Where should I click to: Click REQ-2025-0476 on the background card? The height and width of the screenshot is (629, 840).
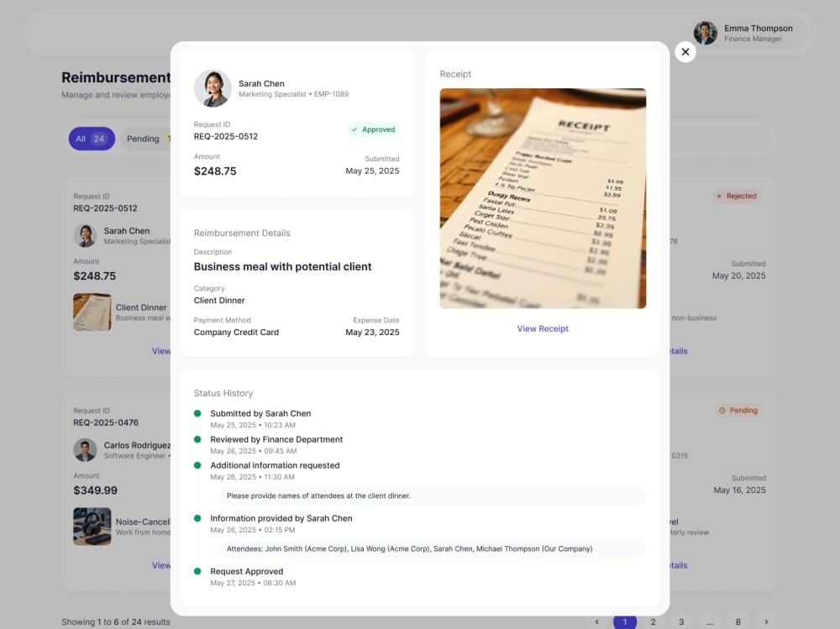106,422
